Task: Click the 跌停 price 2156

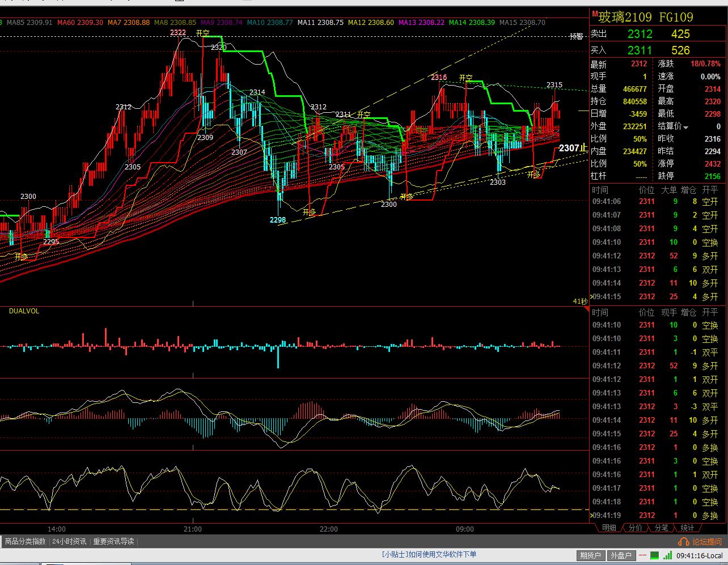Action: click(x=713, y=176)
